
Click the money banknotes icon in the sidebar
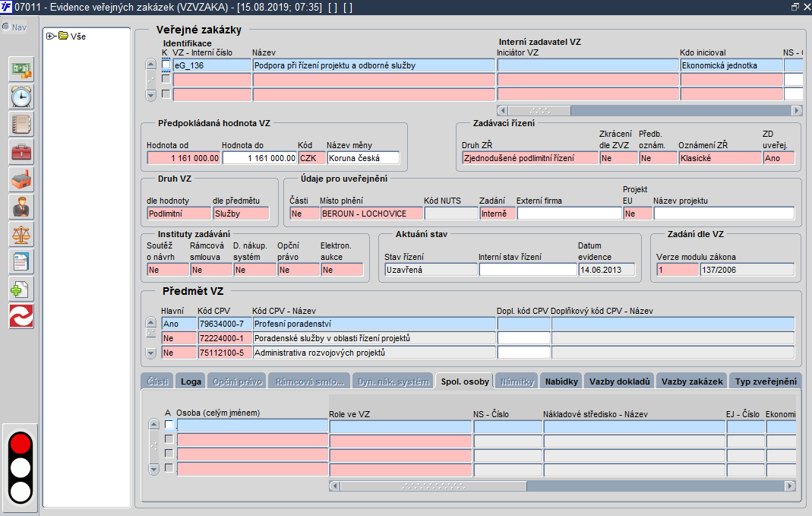pos(21,69)
